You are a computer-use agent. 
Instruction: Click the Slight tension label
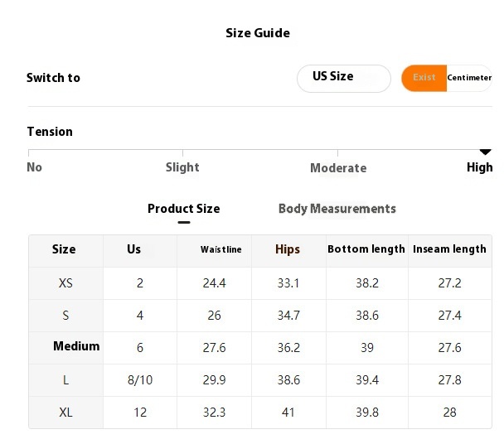tap(182, 167)
